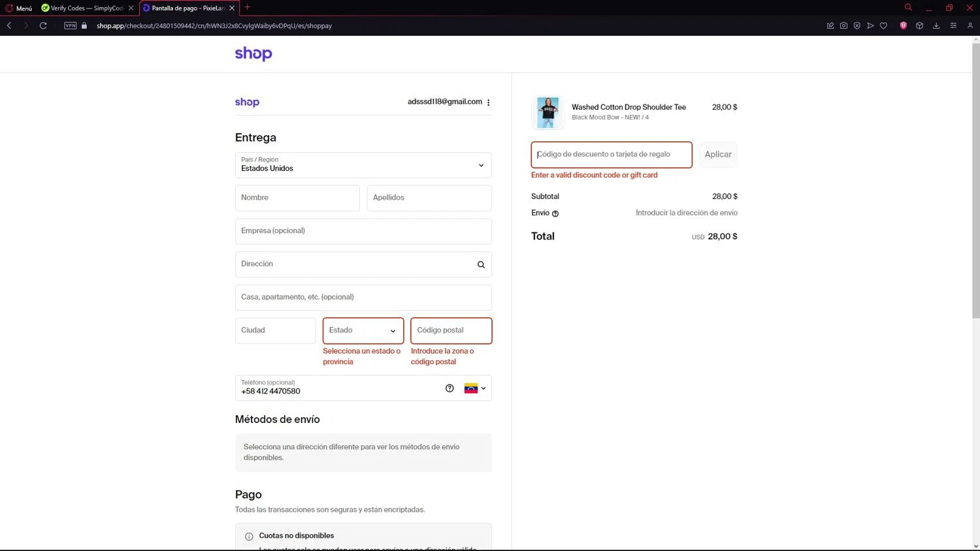980x551 pixels.
Task: Click the 'Introduce la zona o código postal' error
Action: point(442,356)
